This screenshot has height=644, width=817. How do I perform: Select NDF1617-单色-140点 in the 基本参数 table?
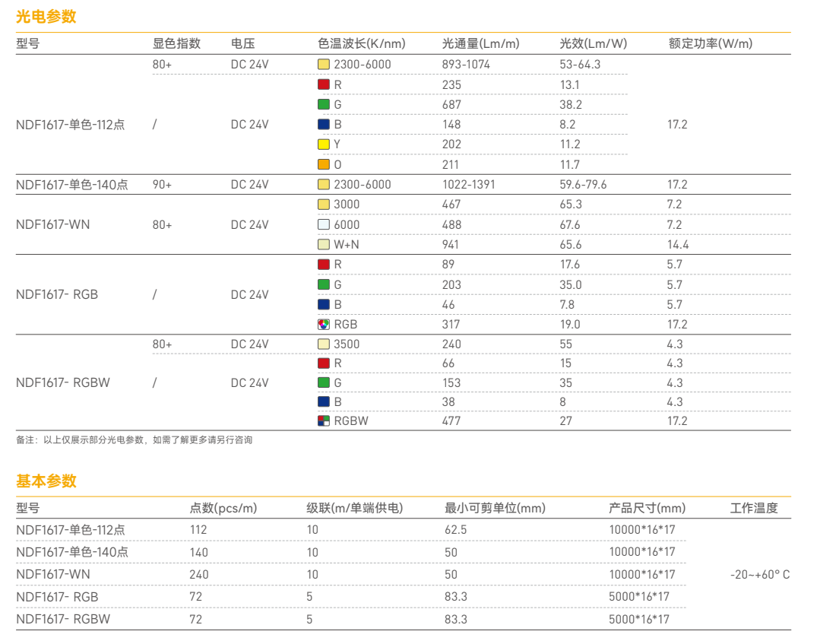pyautogui.click(x=72, y=552)
